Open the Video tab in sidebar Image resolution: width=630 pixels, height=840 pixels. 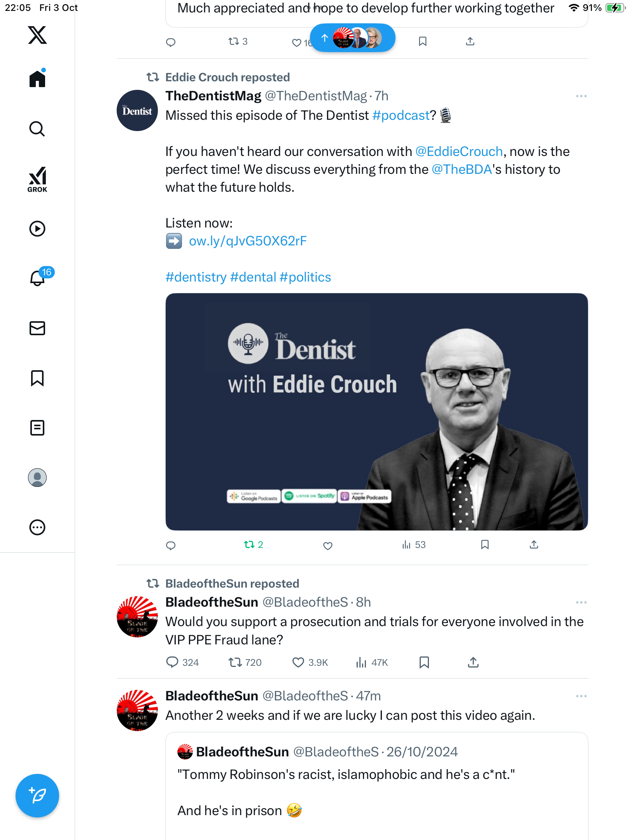37,229
